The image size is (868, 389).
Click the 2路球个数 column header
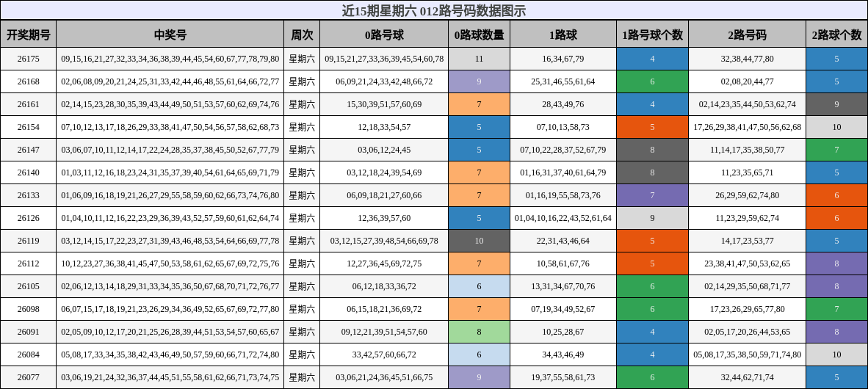[837, 34]
